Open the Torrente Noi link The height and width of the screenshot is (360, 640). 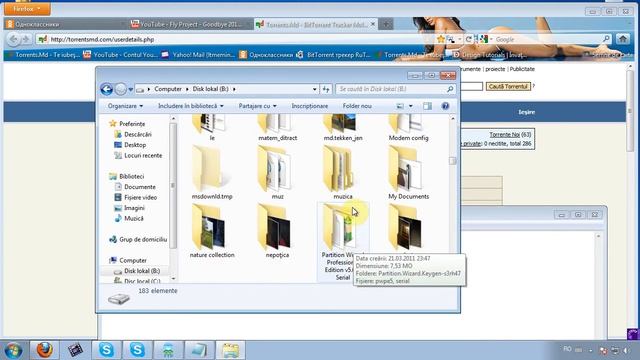pos(504,135)
